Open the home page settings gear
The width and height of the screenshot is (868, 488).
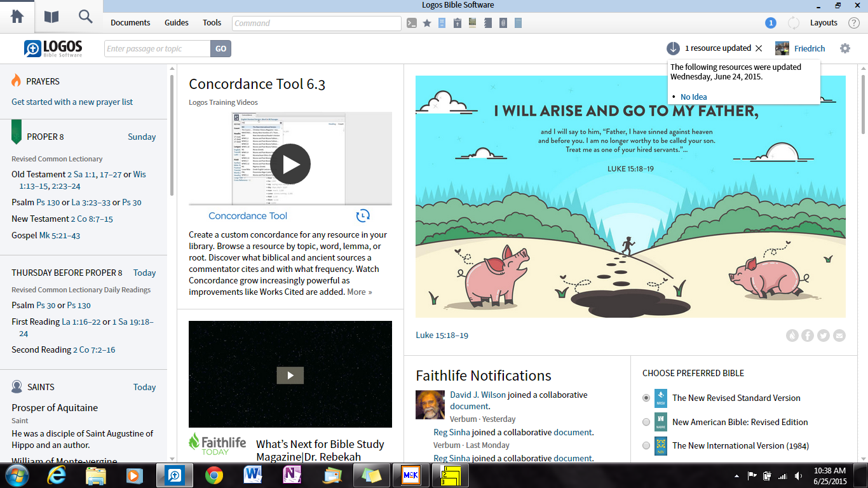click(x=844, y=48)
